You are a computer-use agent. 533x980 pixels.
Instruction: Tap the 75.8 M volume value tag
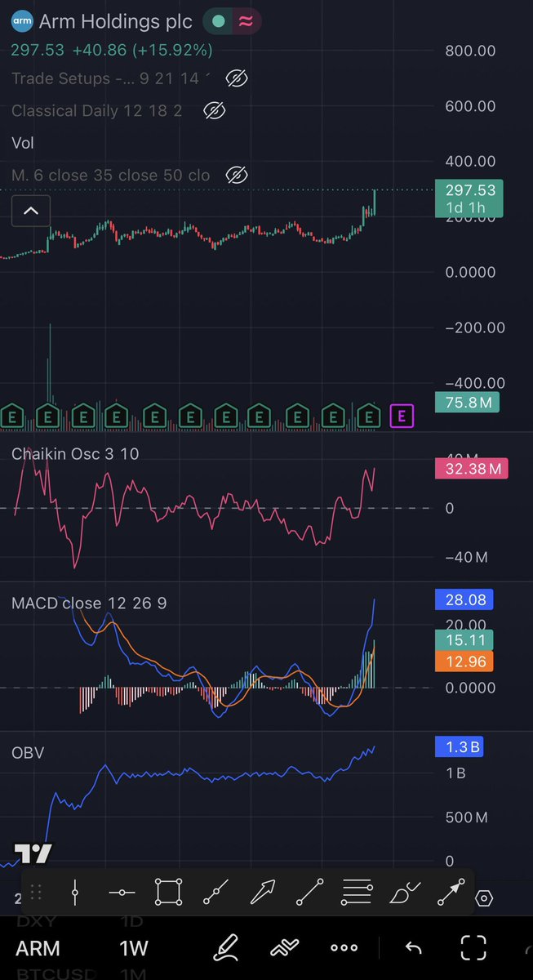point(467,402)
